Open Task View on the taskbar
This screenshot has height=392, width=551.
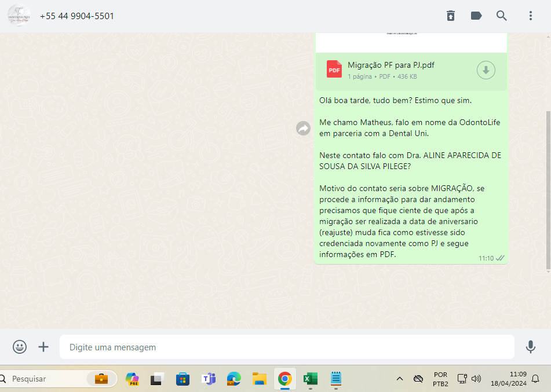pos(158,379)
